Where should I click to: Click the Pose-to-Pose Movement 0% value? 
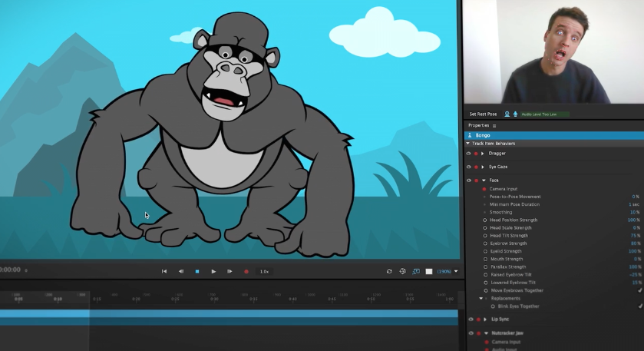point(636,197)
